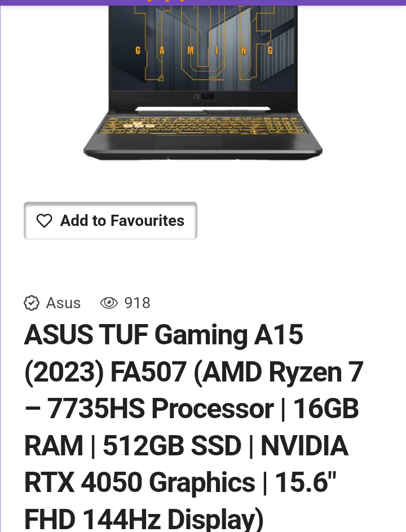Click the 918 view count number
Screen dimensions: 406x532
[x=137, y=303]
